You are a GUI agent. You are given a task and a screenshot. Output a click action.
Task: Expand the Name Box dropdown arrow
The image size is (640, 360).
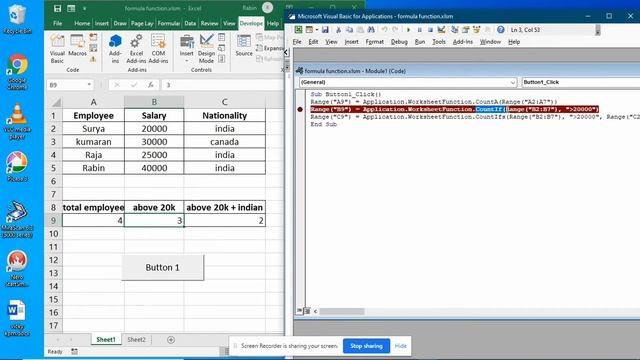pos(89,84)
